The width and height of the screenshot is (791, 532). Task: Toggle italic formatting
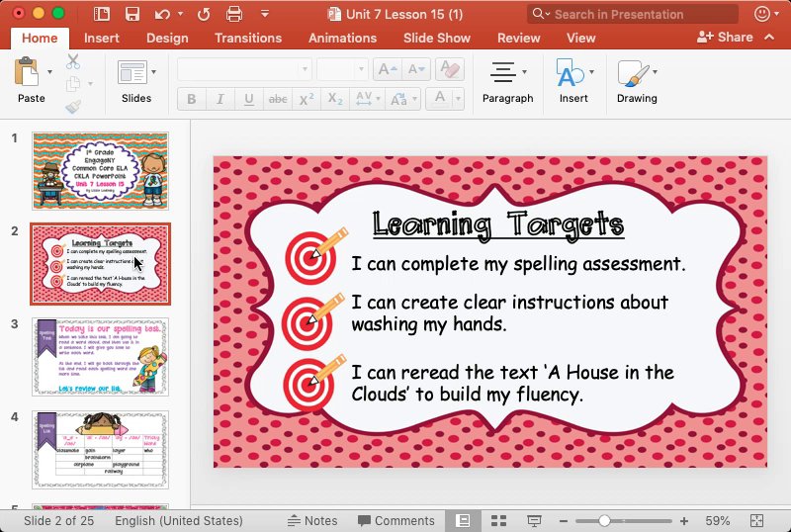click(220, 99)
